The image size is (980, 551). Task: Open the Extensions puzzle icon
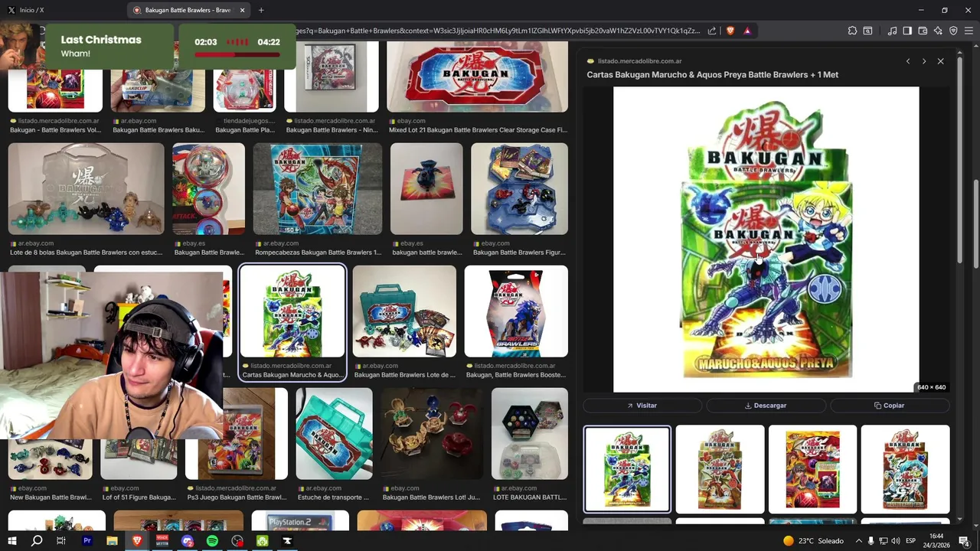coord(852,31)
